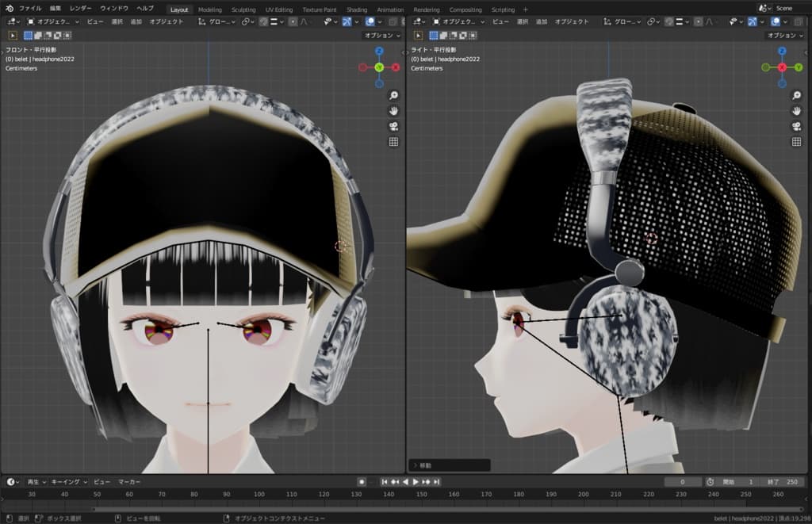
Task: Click the blue Z axis gizmo in right viewport
Action: (x=783, y=51)
